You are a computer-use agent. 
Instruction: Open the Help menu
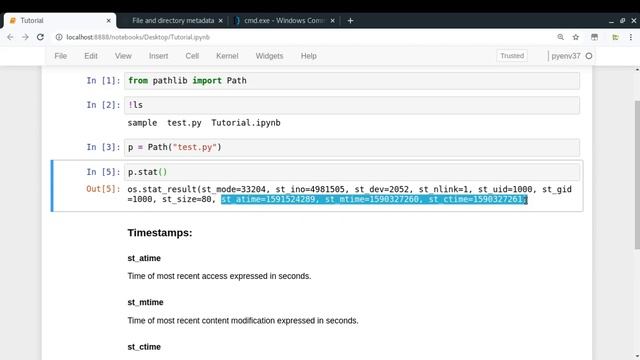pyautogui.click(x=309, y=56)
